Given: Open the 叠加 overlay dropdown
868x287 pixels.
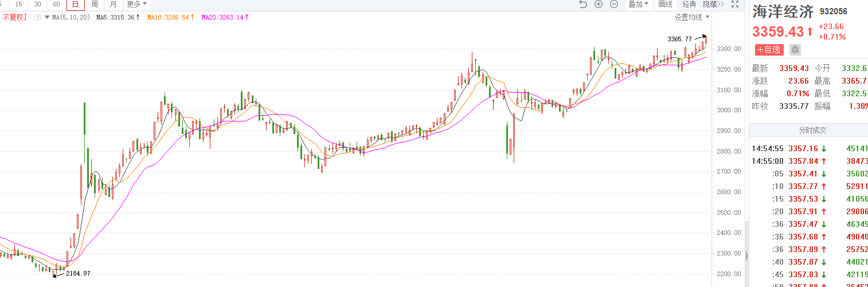Looking at the screenshot, I should point(638,4).
